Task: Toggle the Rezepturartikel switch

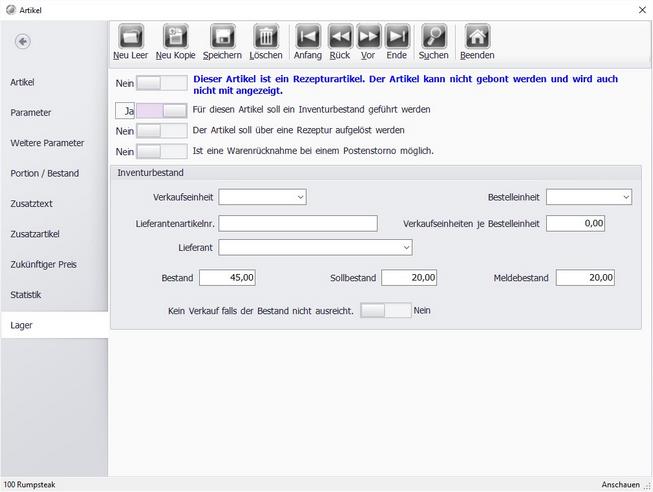Action: tap(162, 83)
